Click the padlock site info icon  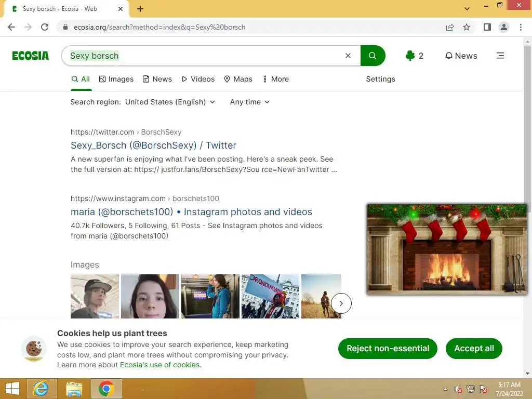[65, 27]
